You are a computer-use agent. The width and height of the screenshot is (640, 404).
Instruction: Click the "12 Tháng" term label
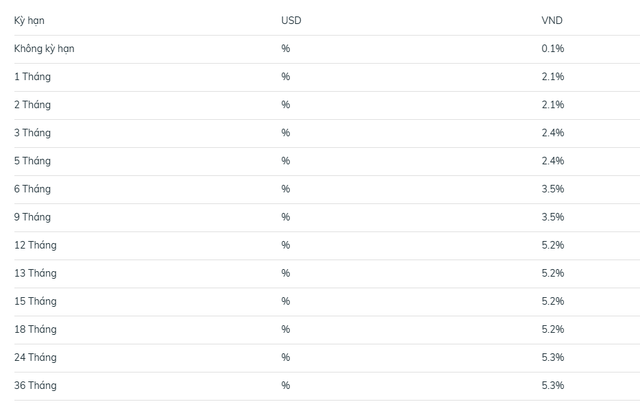[36, 244]
